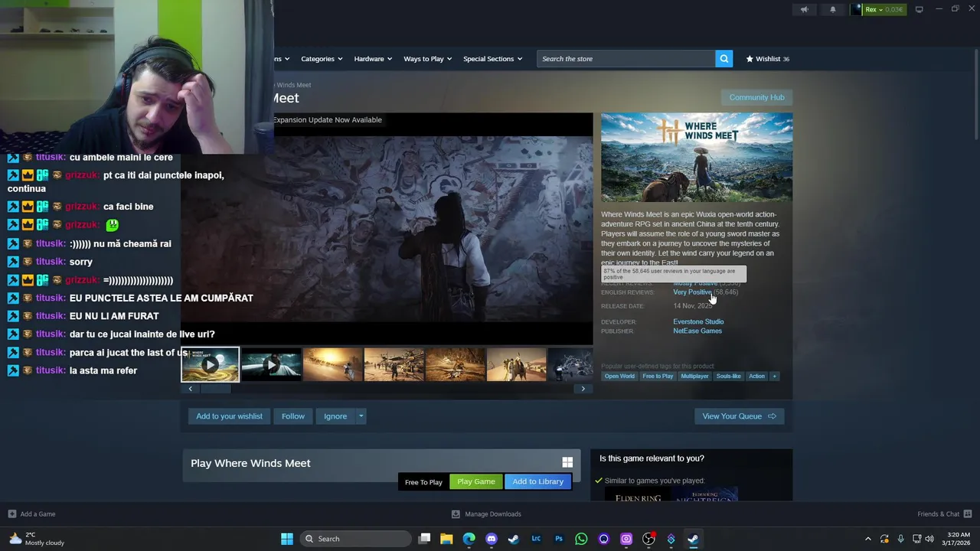The height and width of the screenshot is (551, 980).
Task: Click the Community Hub button
Action: (x=756, y=97)
